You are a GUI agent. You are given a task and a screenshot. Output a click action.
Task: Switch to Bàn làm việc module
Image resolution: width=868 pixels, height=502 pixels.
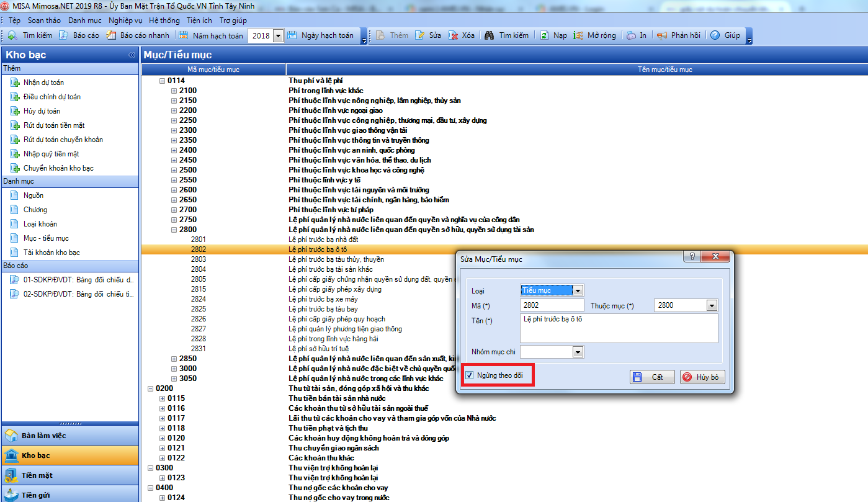click(69, 436)
